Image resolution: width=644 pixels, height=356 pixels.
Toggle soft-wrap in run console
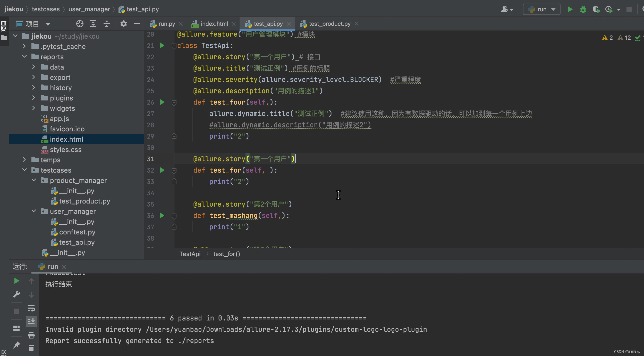[31, 308]
